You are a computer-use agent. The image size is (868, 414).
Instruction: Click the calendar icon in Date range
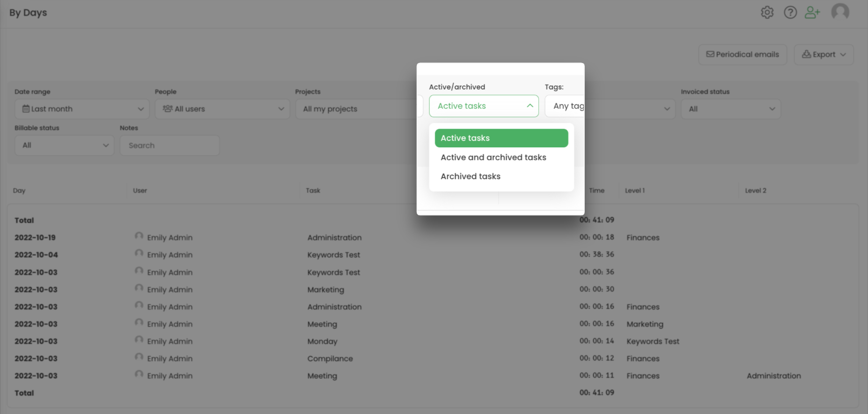pos(26,109)
